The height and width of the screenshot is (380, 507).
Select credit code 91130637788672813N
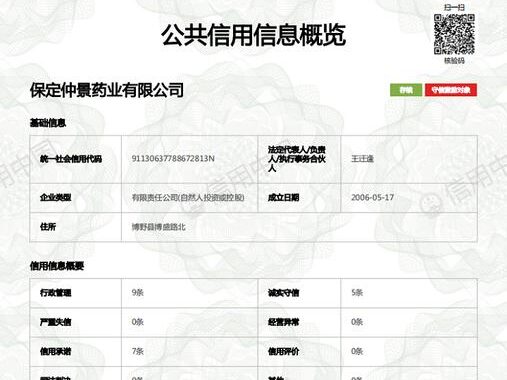[173, 159]
